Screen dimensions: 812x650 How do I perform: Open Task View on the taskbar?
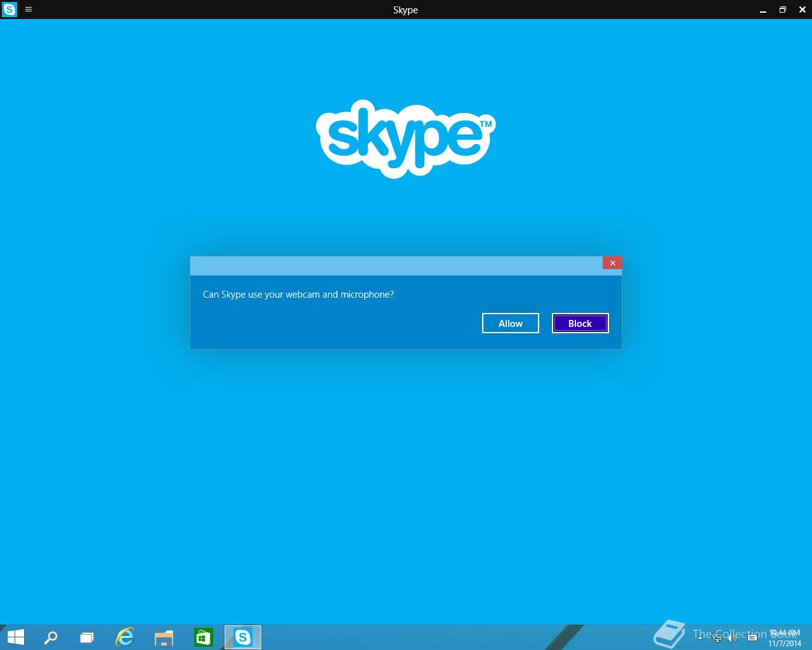click(87, 637)
